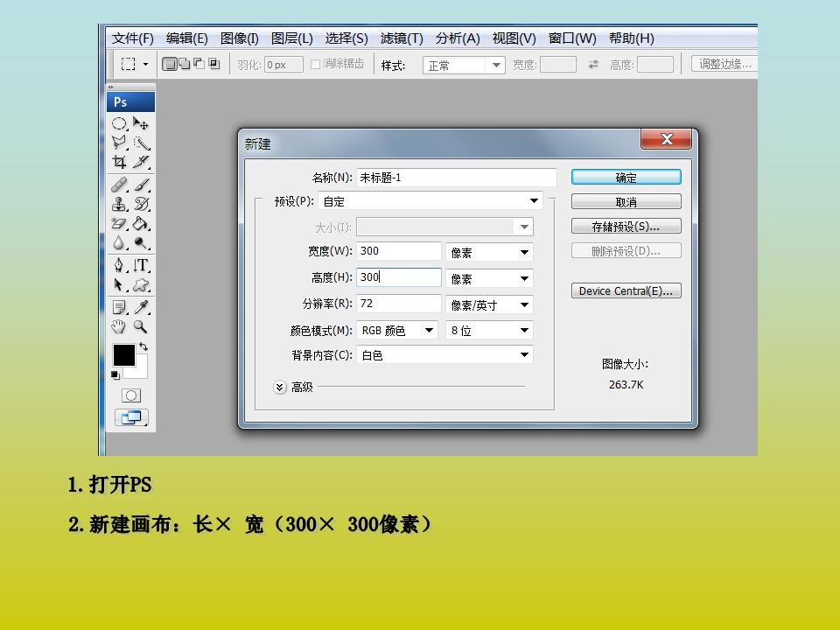Toggle the 消除锯齿 anti-alias checkbox
The width and height of the screenshot is (840, 630).
point(316,64)
